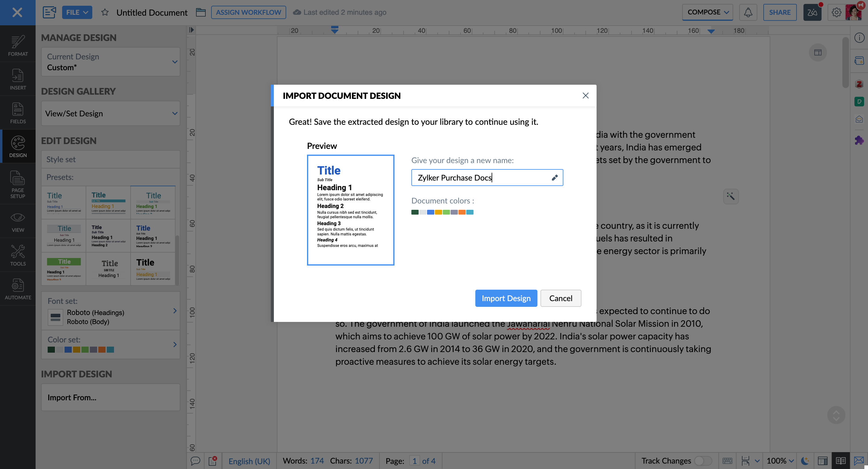
Task: Open the Compose mode dropdown
Action: 707,12
